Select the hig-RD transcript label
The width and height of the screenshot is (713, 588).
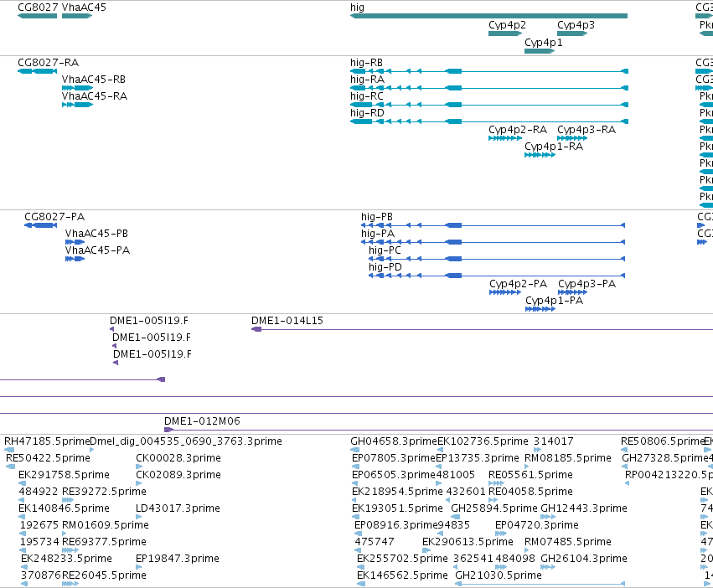pyautogui.click(x=367, y=113)
